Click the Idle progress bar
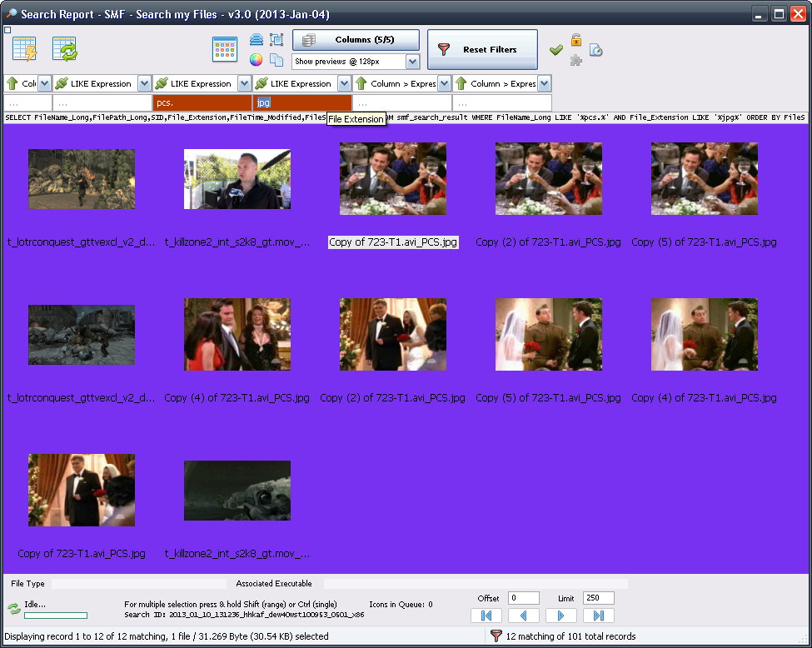 (56, 616)
